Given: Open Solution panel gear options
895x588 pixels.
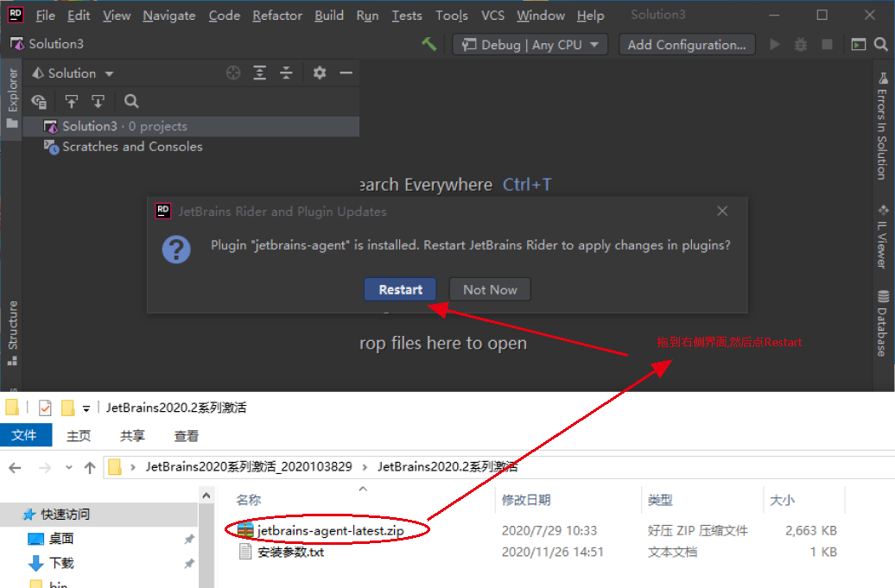Looking at the screenshot, I should coord(320,73).
